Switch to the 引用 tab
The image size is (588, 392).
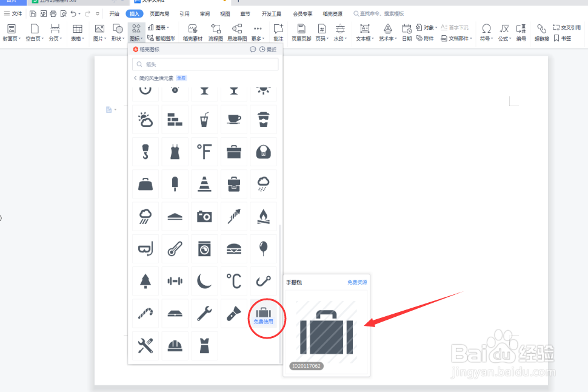184,14
